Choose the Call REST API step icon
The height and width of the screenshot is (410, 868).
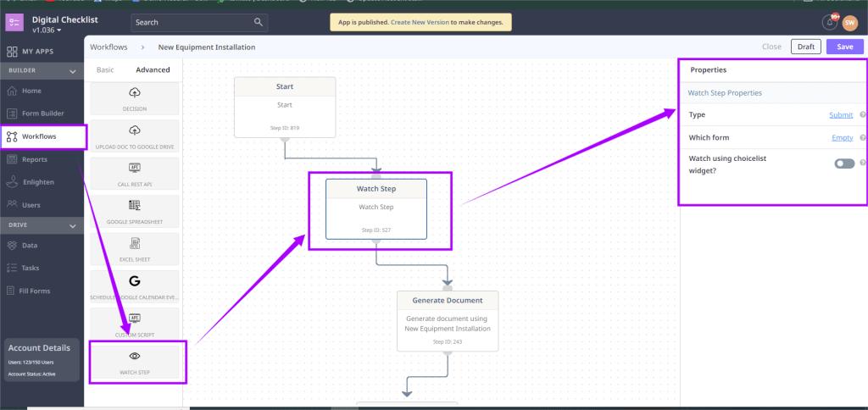[x=134, y=168]
